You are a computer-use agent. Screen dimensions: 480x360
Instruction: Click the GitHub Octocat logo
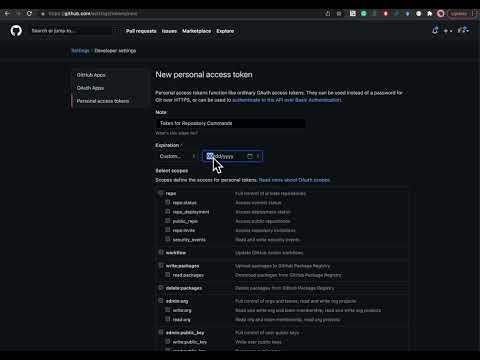(16, 31)
